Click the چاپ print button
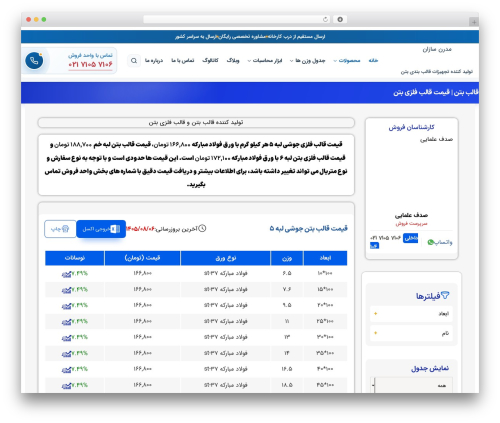 60,229
